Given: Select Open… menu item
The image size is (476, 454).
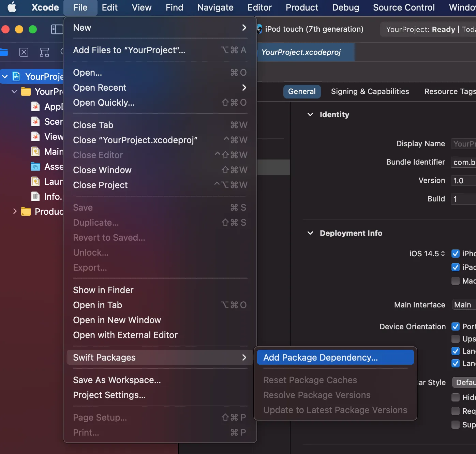Looking at the screenshot, I should (x=160, y=73).
